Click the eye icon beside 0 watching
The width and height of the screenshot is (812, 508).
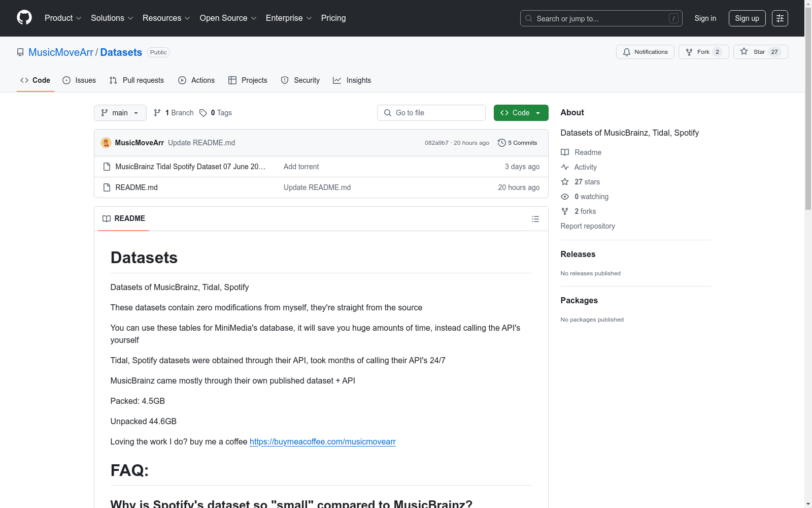click(x=565, y=197)
